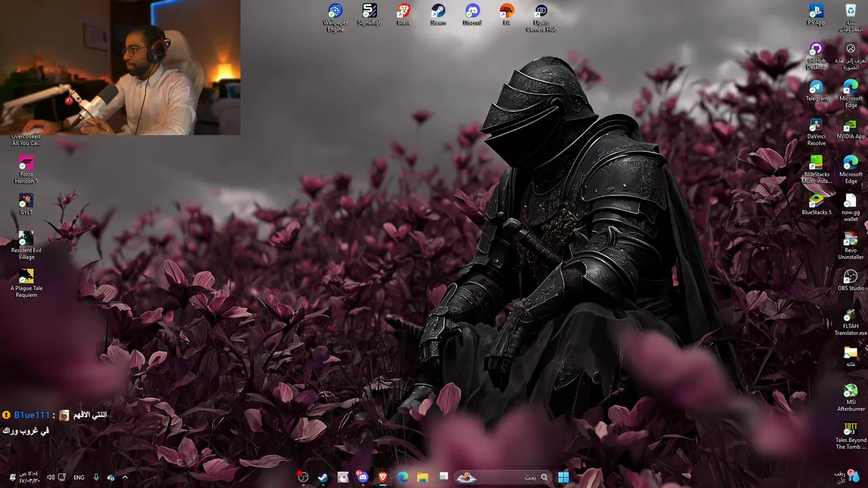Open A Plague Tale Requiem icon
This screenshot has height=488, width=868.
[26, 284]
